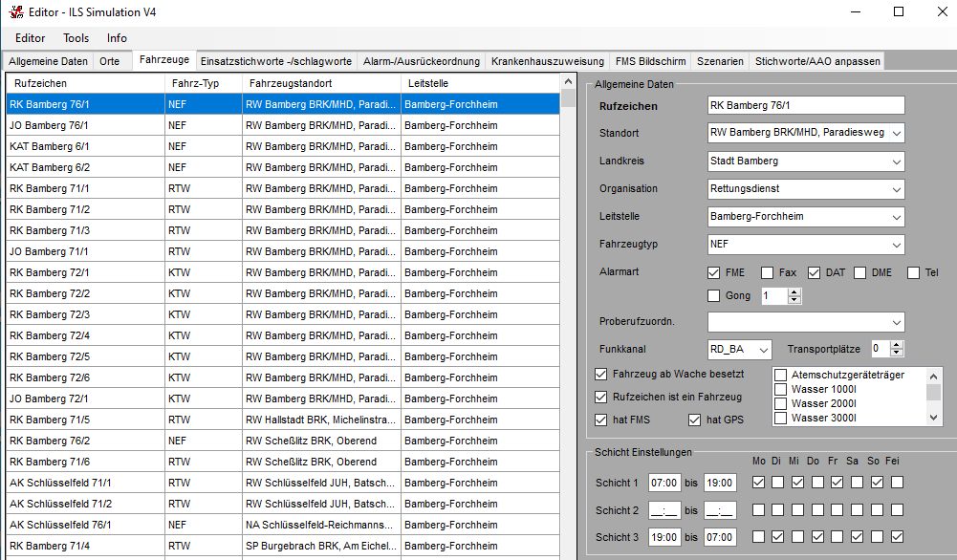Click the ILS Simulation app icon in title bar
957x560 pixels.
click(14, 12)
